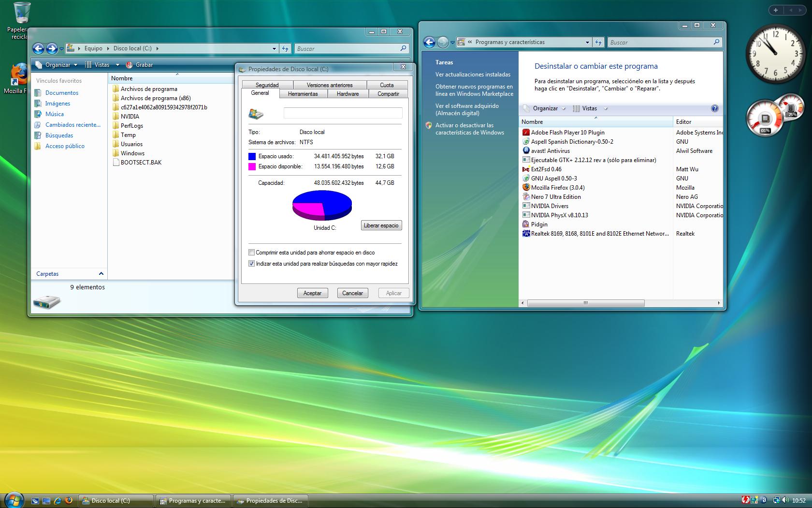Click breadcrumb arrow after Disco local (C:)
Screen dimensions: 812x508
tap(157, 48)
